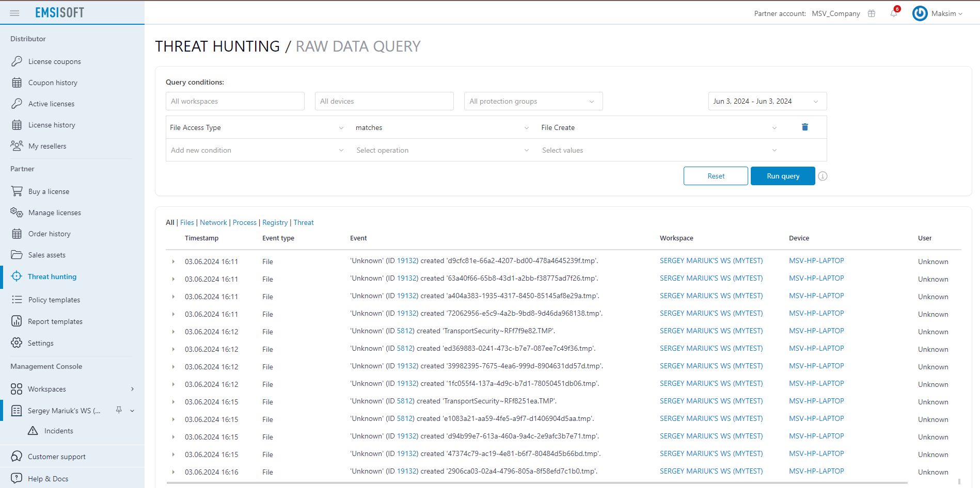
Task: Expand the first event row from 16:11
Action: (x=173, y=262)
